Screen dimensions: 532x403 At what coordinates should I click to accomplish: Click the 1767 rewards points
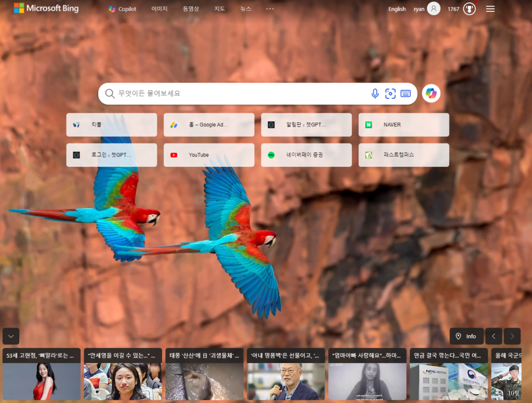coord(453,9)
